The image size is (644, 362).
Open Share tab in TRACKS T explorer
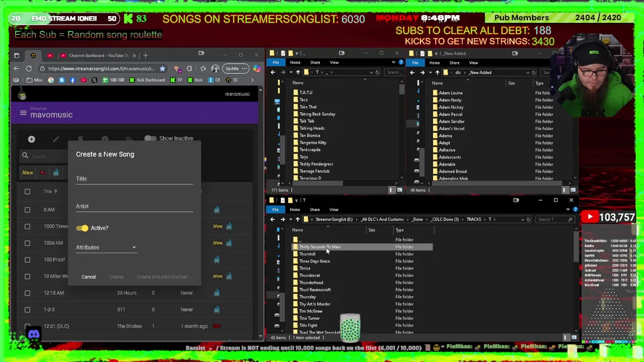click(314, 209)
